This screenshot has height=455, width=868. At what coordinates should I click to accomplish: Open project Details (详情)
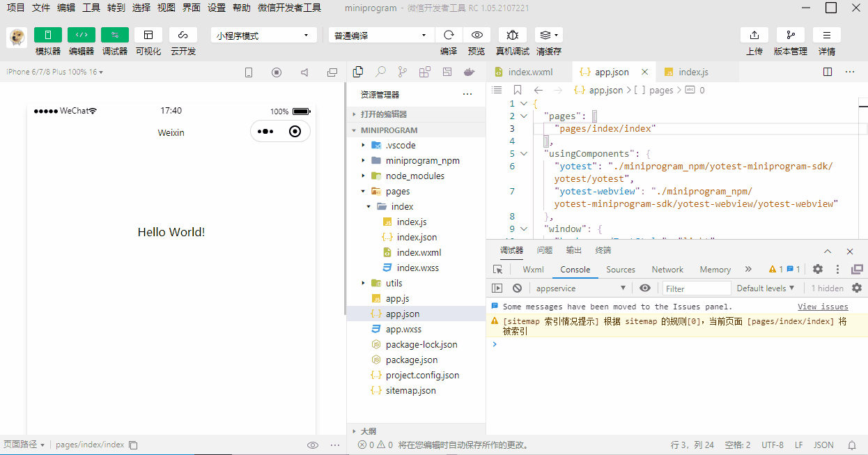coord(827,35)
